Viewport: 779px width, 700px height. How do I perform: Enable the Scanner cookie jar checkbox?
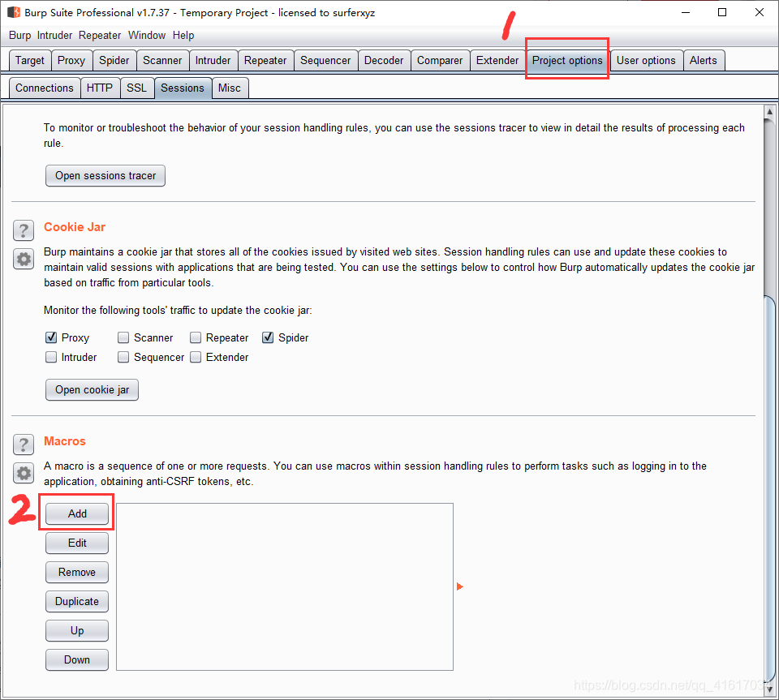point(123,337)
